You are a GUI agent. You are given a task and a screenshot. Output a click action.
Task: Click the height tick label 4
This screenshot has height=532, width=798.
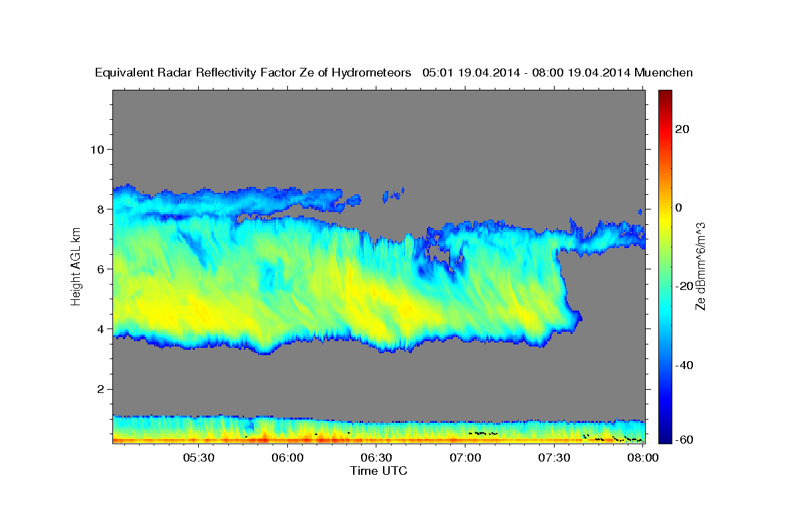[102, 329]
